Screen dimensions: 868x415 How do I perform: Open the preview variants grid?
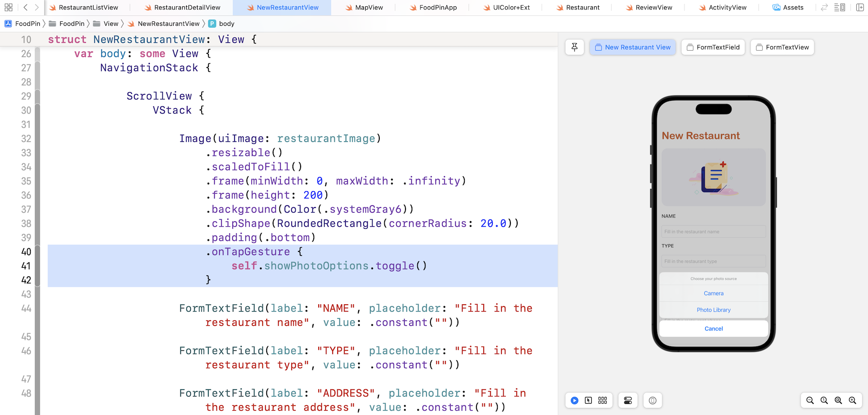click(603, 401)
